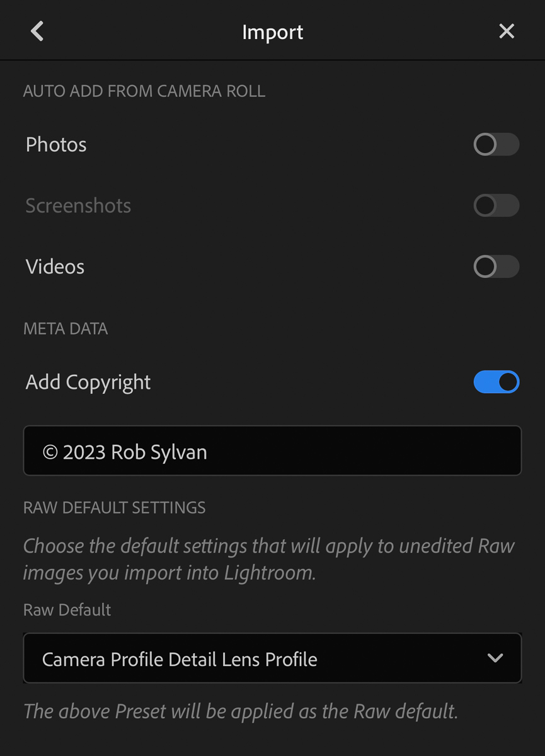
Task: Select the Import tab title
Action: click(x=272, y=31)
